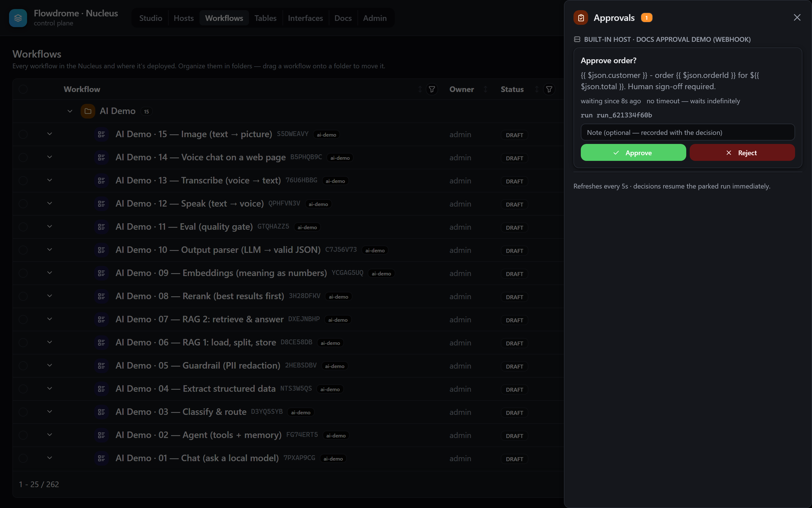Expand the AI Demo 15 Image row

50,134
